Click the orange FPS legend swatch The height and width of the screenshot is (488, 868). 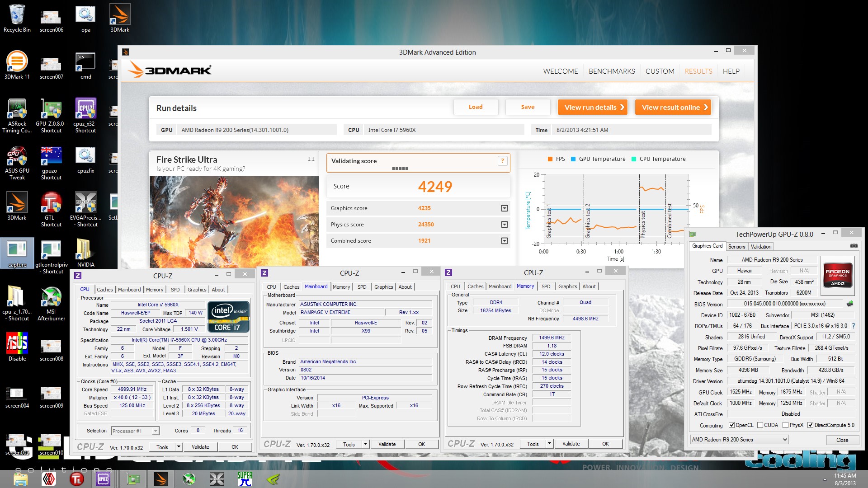pos(550,159)
